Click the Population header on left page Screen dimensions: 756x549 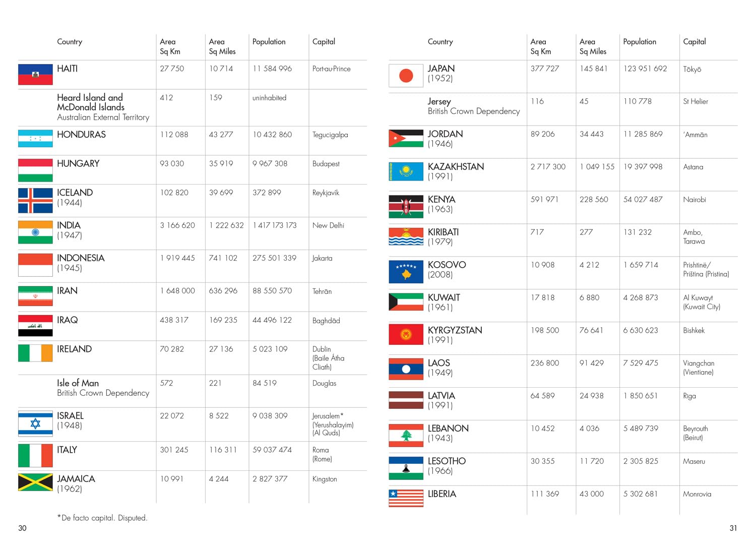tap(269, 42)
